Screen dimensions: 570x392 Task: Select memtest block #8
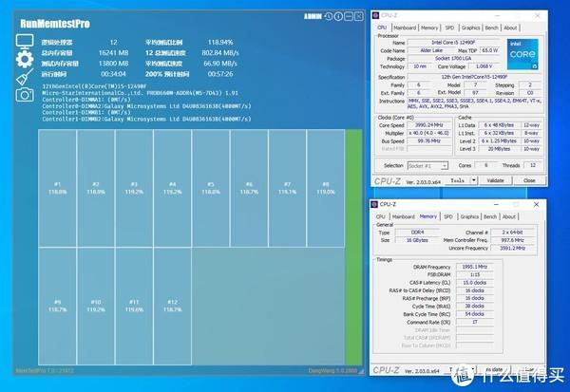[x=326, y=188]
